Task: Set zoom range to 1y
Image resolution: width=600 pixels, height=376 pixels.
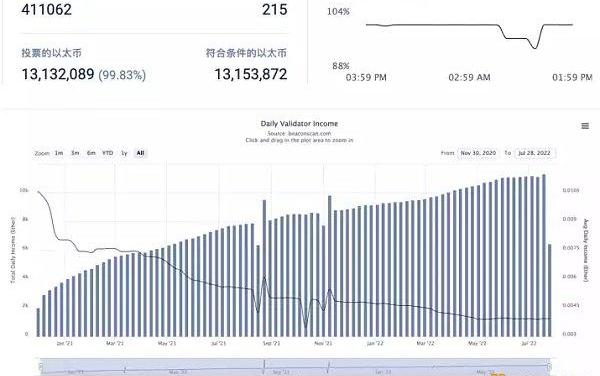Action: point(124,153)
